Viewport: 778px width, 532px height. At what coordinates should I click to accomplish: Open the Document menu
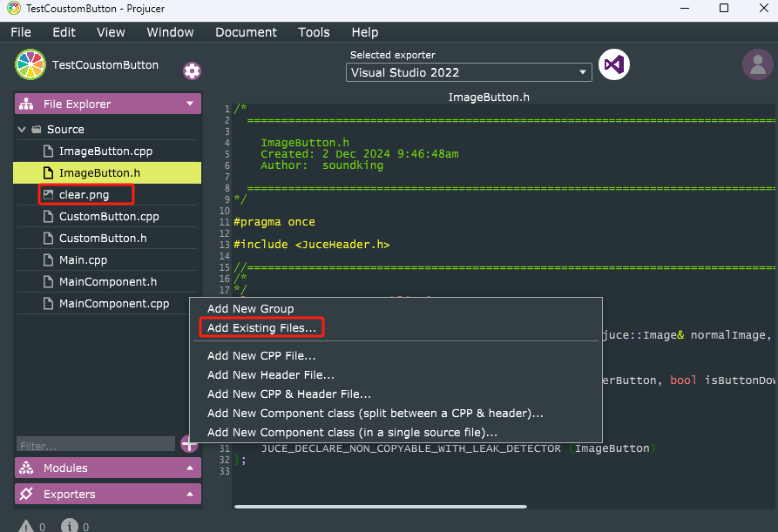pos(246,32)
